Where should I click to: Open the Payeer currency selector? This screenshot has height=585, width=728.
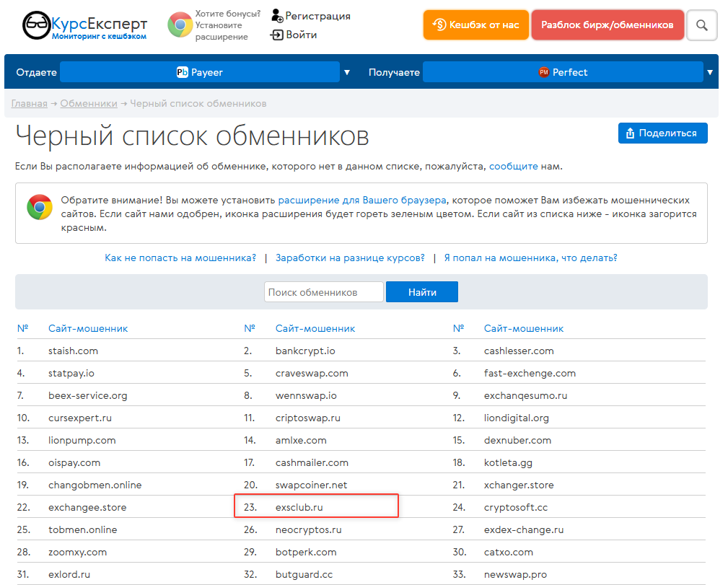pos(200,72)
